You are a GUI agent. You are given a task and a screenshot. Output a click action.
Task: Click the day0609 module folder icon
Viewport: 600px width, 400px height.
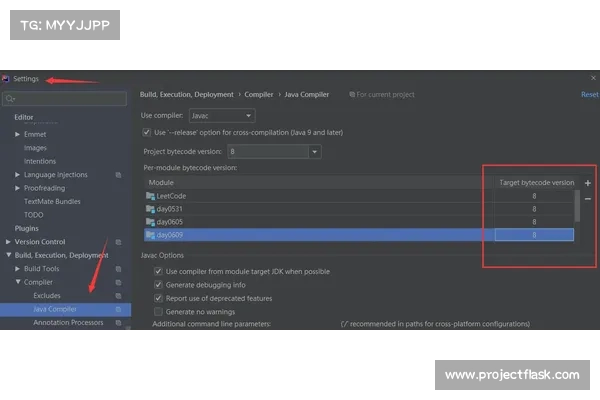pos(150,235)
